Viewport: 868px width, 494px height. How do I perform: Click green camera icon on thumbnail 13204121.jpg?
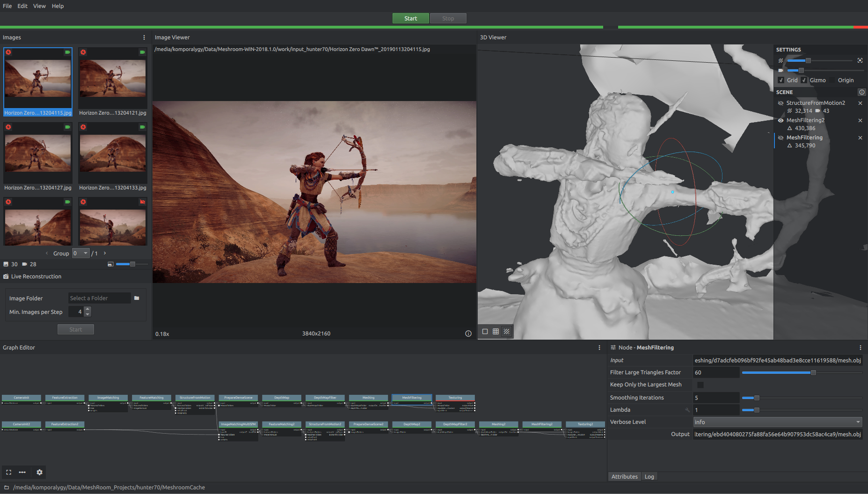[x=142, y=52]
